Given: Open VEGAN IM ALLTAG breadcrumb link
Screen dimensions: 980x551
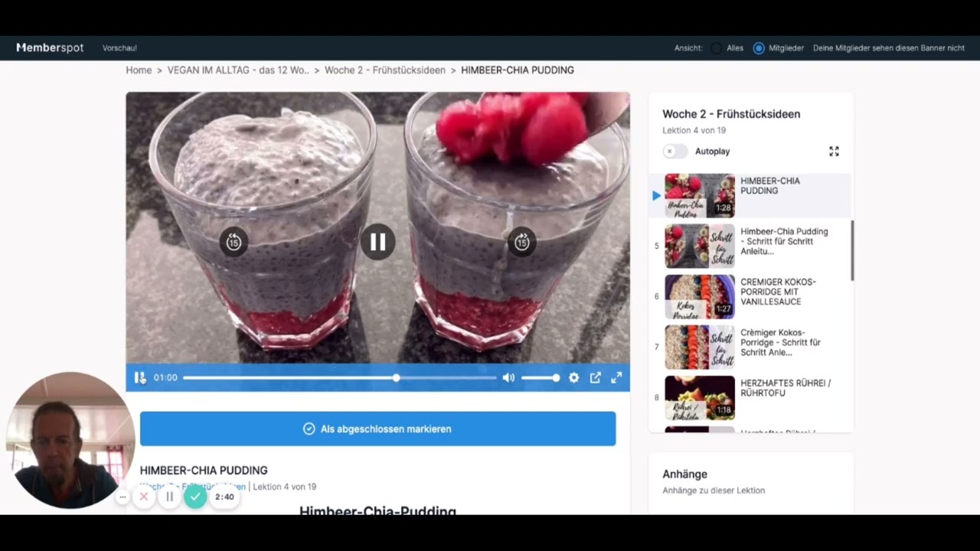Looking at the screenshot, I should [238, 70].
